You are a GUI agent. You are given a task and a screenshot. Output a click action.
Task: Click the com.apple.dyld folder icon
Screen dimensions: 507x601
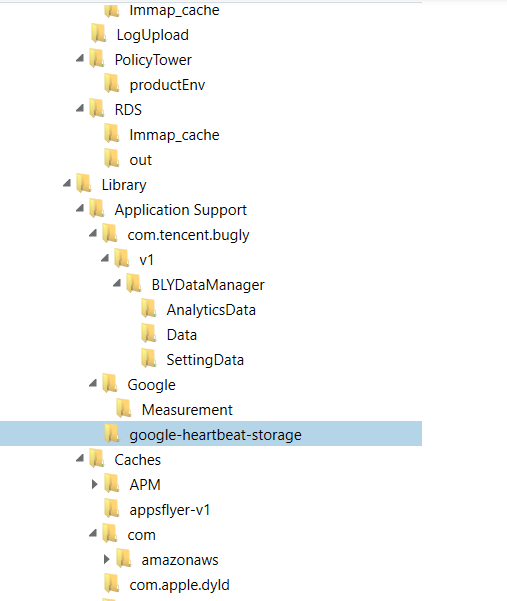(112, 584)
